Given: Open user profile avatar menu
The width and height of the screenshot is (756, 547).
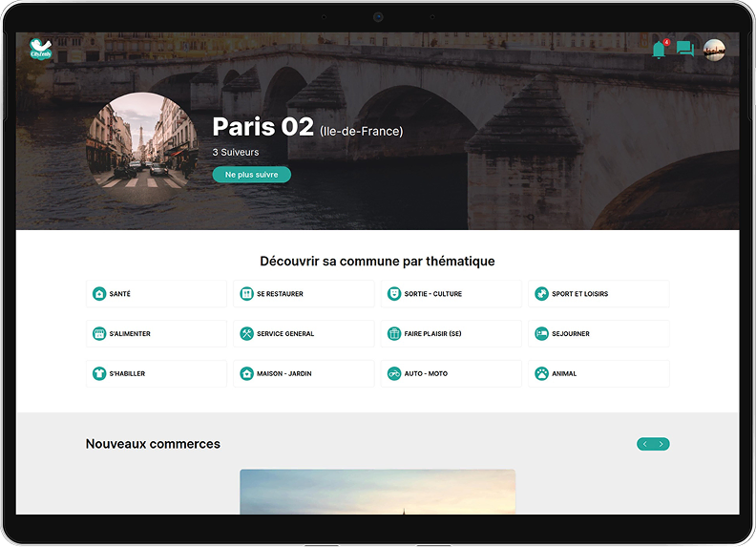Looking at the screenshot, I should pyautogui.click(x=714, y=51).
